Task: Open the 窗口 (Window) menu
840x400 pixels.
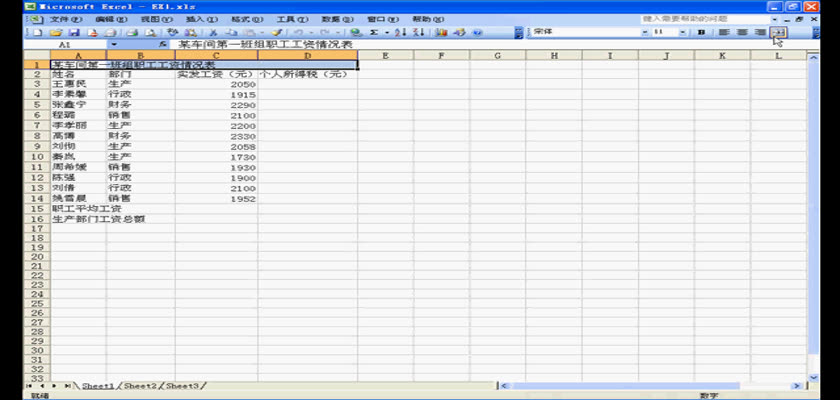Action: (x=383, y=19)
